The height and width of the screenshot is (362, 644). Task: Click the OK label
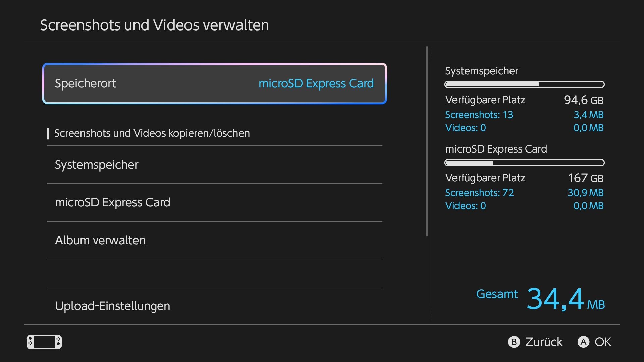coord(603,342)
